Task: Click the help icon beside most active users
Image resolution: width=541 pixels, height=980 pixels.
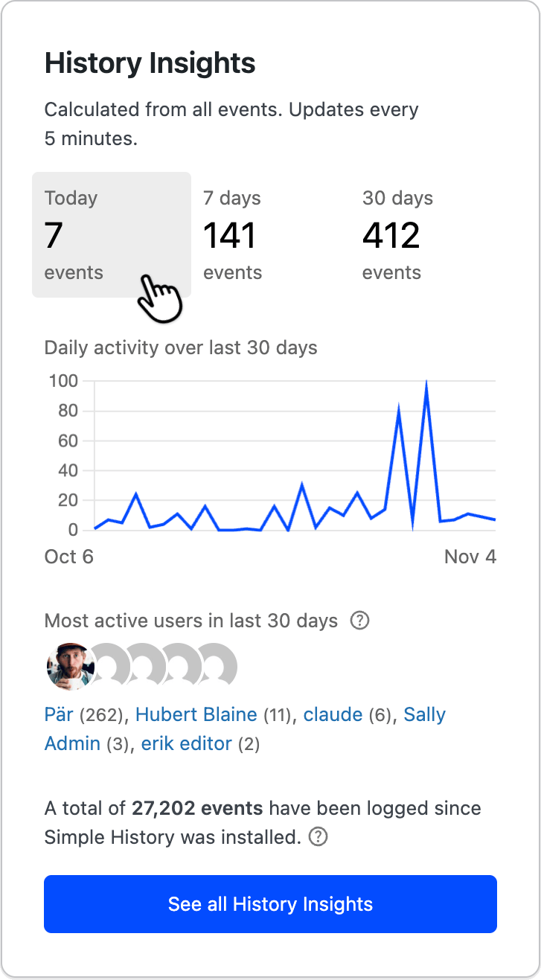Action: click(359, 620)
